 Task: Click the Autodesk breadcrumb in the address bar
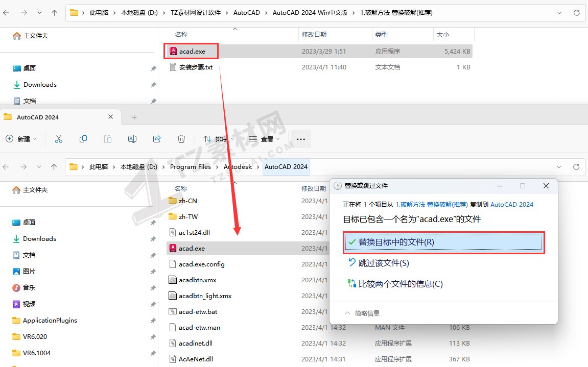click(x=238, y=167)
